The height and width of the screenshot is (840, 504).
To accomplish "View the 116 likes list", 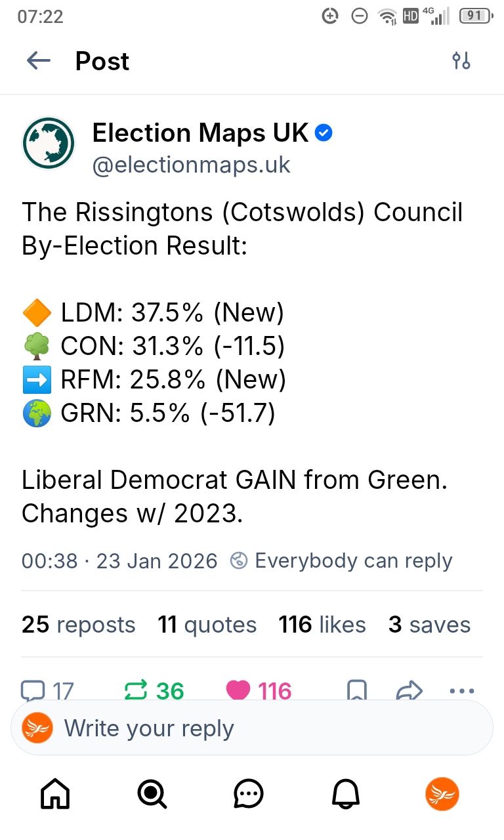I will (x=322, y=625).
